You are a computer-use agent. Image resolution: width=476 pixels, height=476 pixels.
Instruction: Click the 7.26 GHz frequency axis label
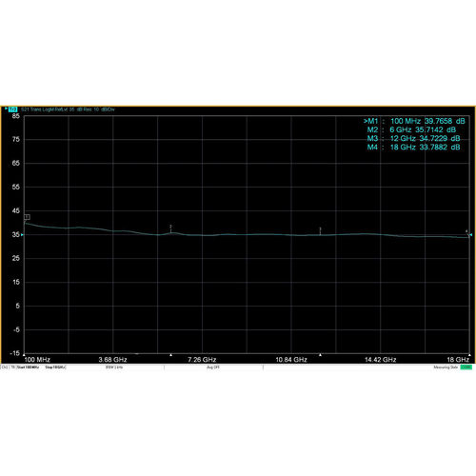(202, 360)
